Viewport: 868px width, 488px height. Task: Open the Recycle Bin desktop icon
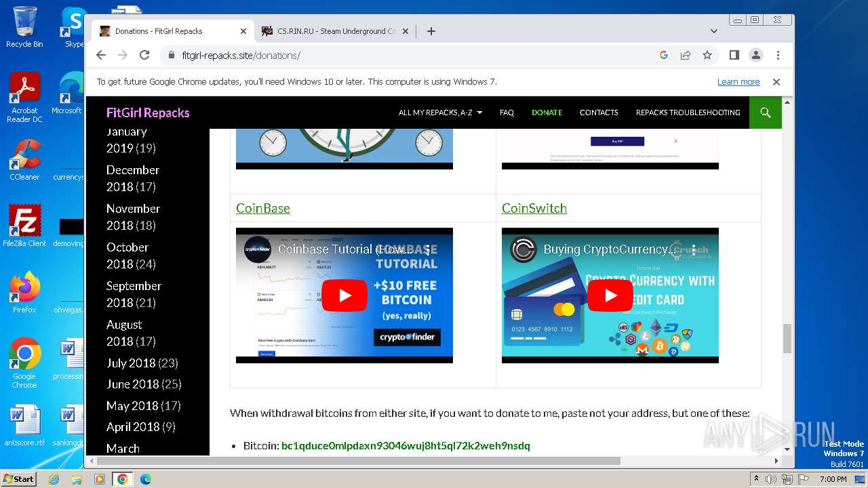[x=24, y=27]
